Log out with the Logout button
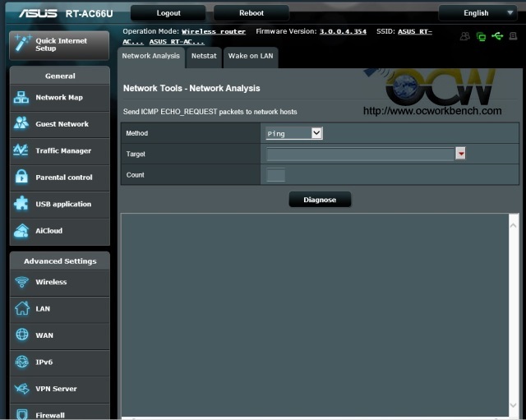This screenshot has width=526, height=420. click(x=168, y=13)
